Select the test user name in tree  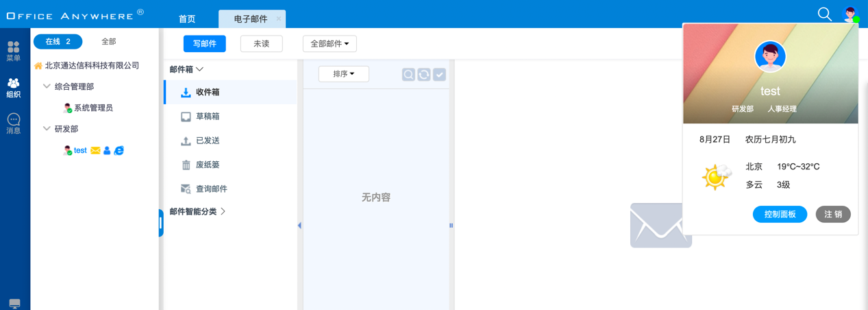click(81, 150)
